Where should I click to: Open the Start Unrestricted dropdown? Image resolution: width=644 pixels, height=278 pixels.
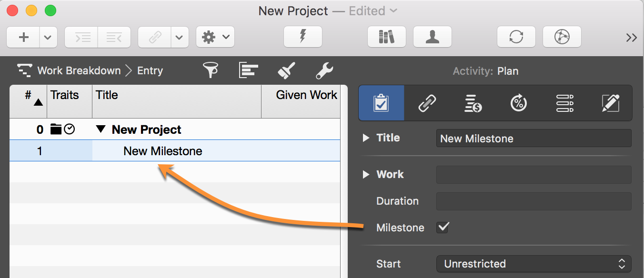point(533,264)
